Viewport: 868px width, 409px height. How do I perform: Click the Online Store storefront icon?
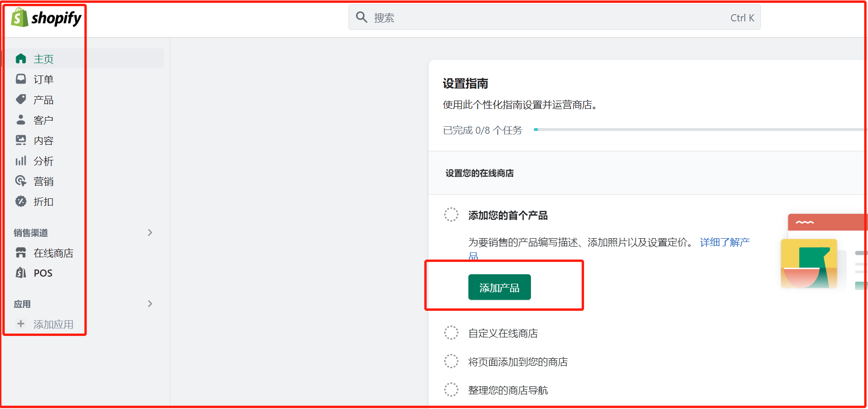pyautogui.click(x=21, y=253)
